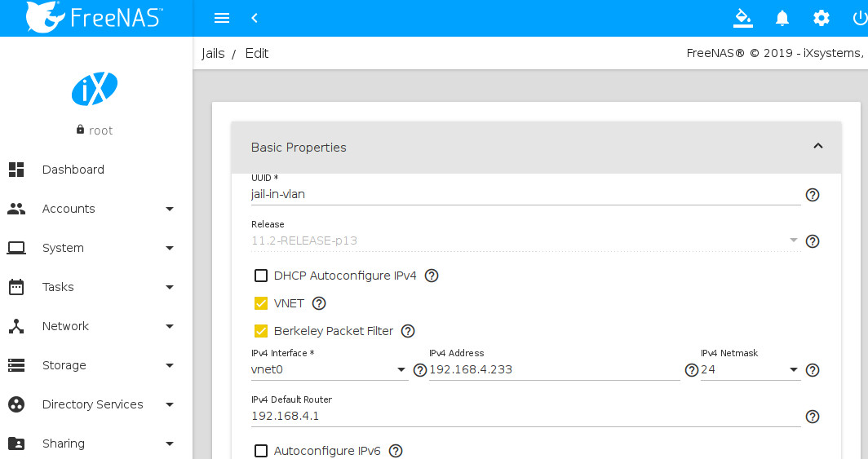Enable the Autoconfigure IPv6 checkbox
Viewport: 868px width, 459px height.
[261, 451]
